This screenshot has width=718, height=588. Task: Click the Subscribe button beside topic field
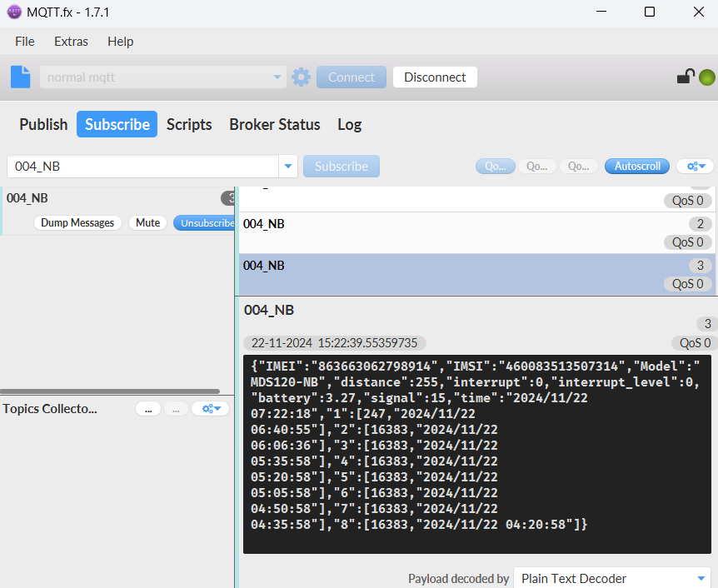pyautogui.click(x=342, y=167)
